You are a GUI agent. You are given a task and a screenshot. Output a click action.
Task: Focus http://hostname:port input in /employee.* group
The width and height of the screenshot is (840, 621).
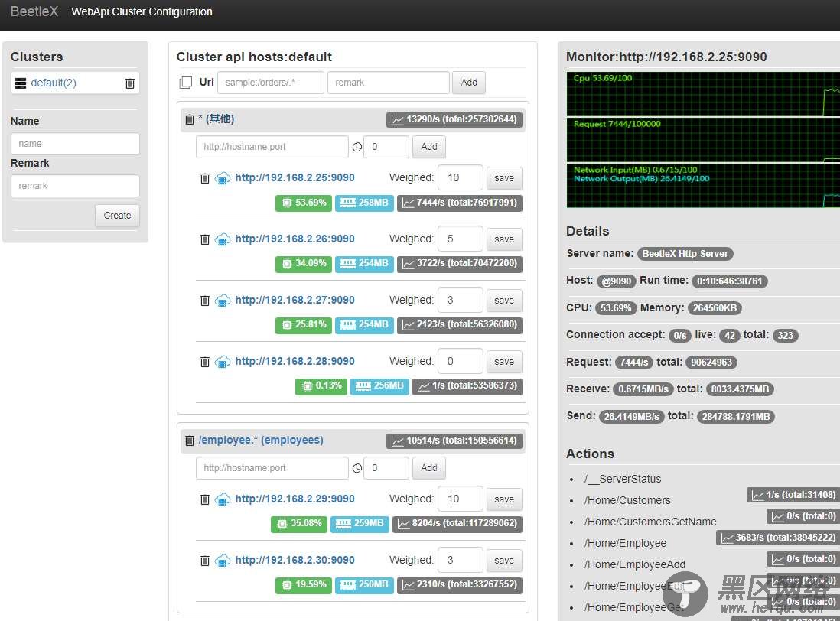[272, 468]
